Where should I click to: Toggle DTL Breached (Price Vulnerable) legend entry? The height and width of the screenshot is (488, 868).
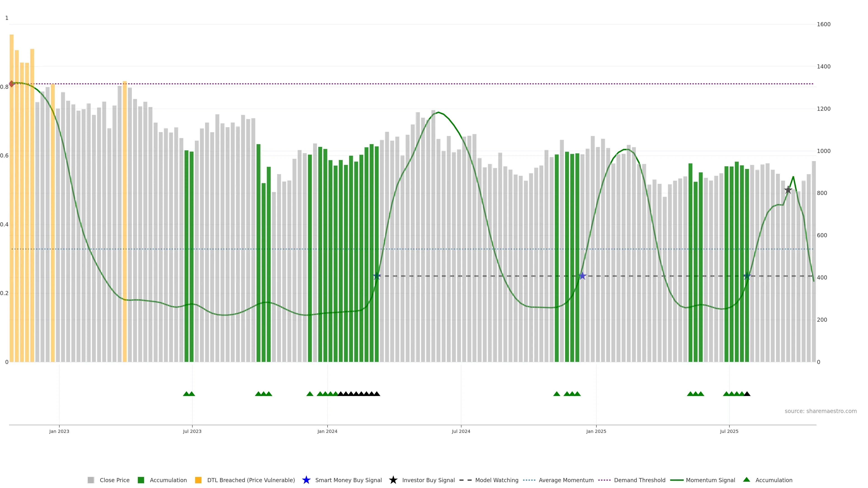(x=251, y=480)
